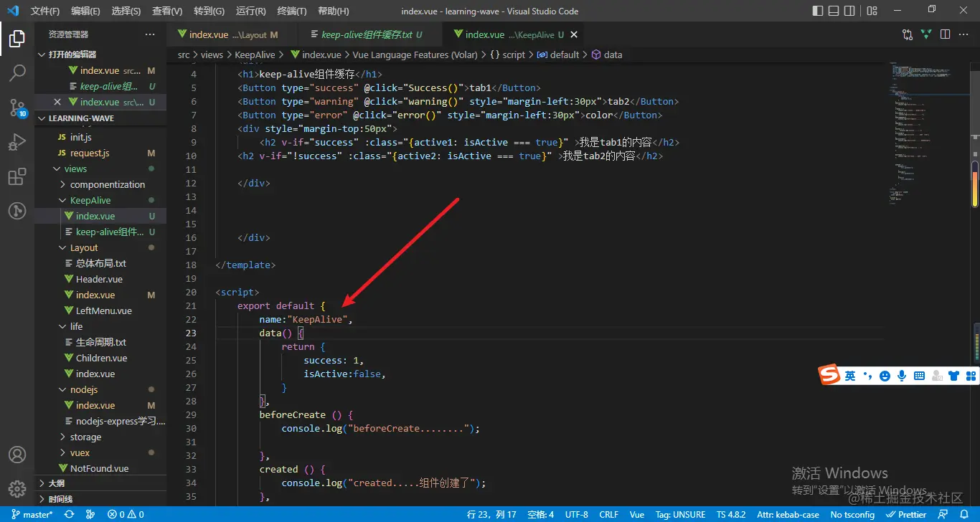Open the Accounts icon in activity bar

17,455
